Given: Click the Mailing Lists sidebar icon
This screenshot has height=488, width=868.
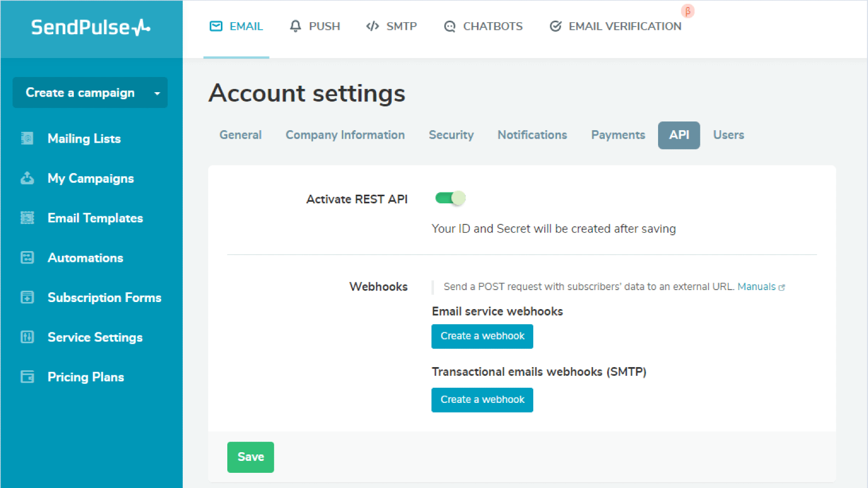Looking at the screenshot, I should 27,139.
